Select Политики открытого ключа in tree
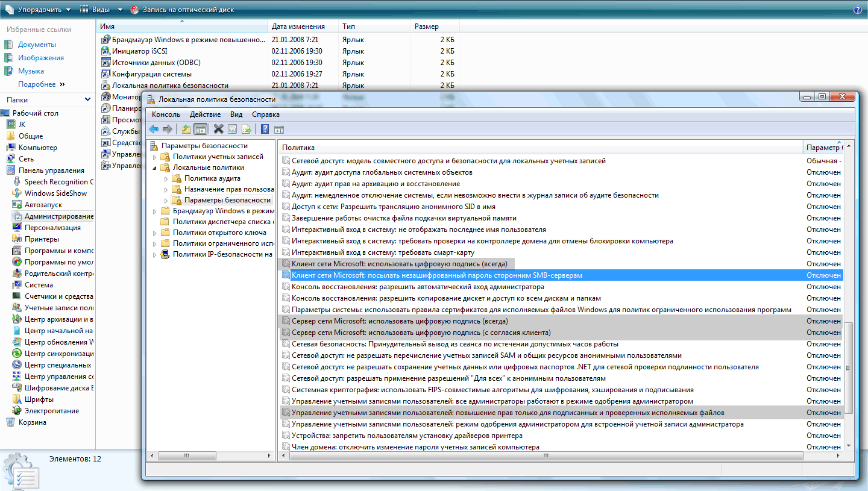The height and width of the screenshot is (491, 868). (x=219, y=233)
